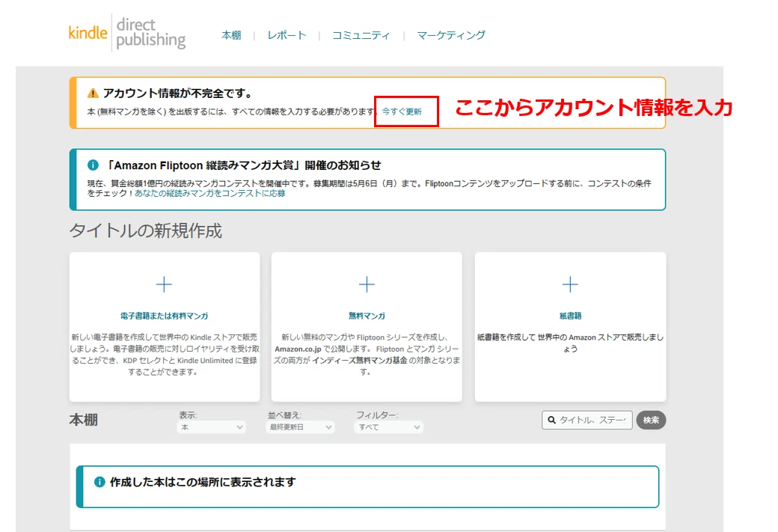Click the 無料マンガ card title link
Viewport: 778px width, 532px height.
[x=367, y=316]
